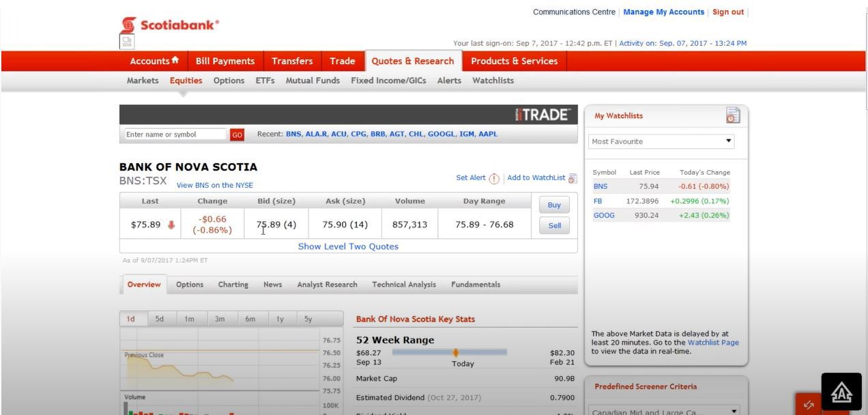
Task: Open the Activity on Sep. 07 link
Action: 683,44
